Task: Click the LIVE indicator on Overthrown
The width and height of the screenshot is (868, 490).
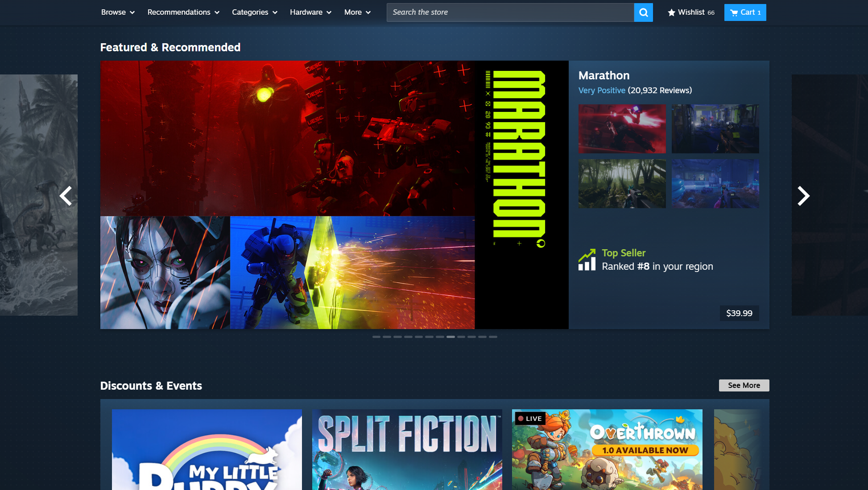Action: coord(530,418)
